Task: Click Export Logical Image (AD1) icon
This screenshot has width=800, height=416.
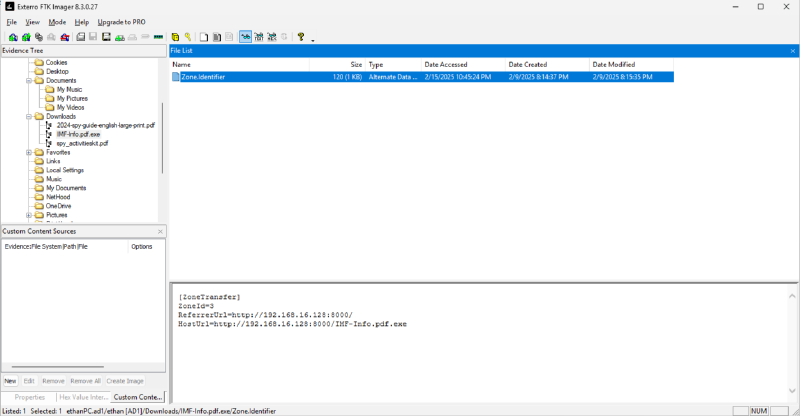Action: [x=106, y=37]
